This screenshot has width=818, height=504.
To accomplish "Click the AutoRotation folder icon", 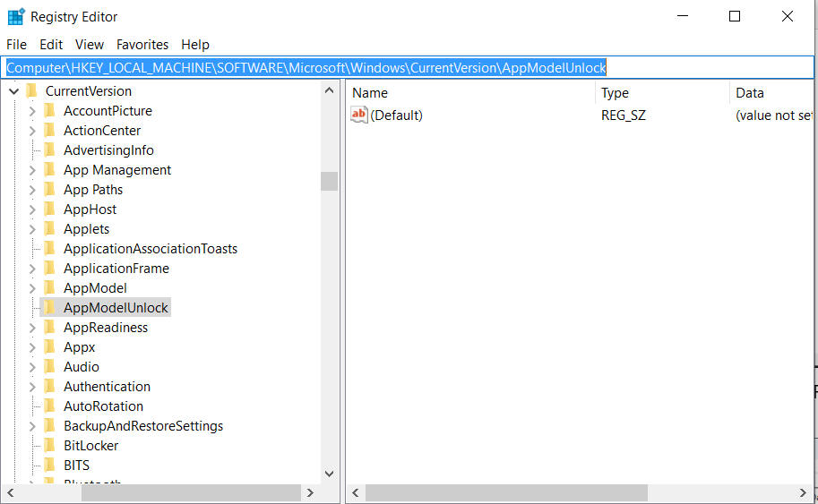I will coord(50,406).
